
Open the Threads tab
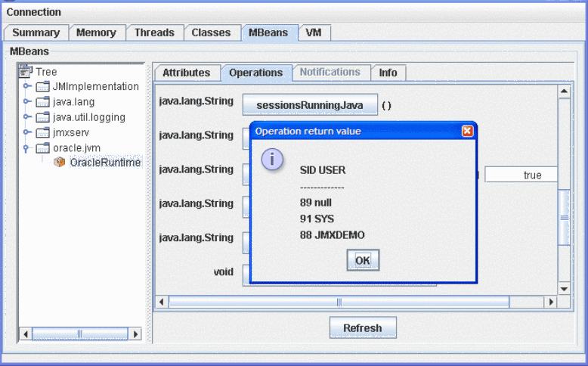pyautogui.click(x=154, y=33)
